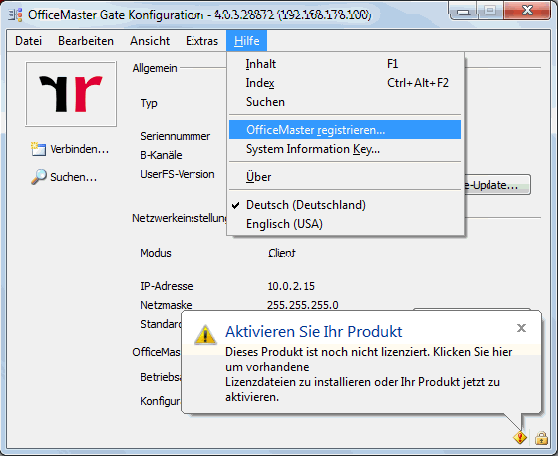Click the IP address value 10.0.2.15
Image resolution: width=558 pixels, height=456 pixels.
pos(291,286)
